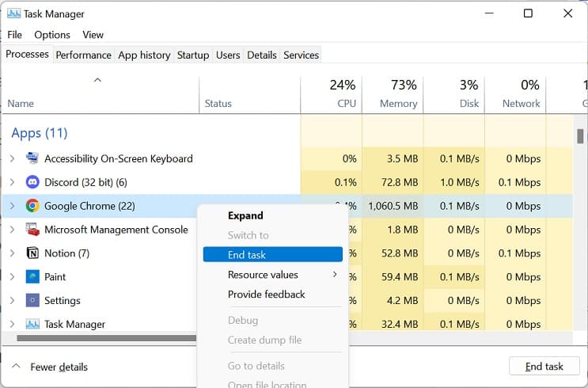Sort by the Memory column header
This screenshot has width=588, height=388.
(x=393, y=94)
